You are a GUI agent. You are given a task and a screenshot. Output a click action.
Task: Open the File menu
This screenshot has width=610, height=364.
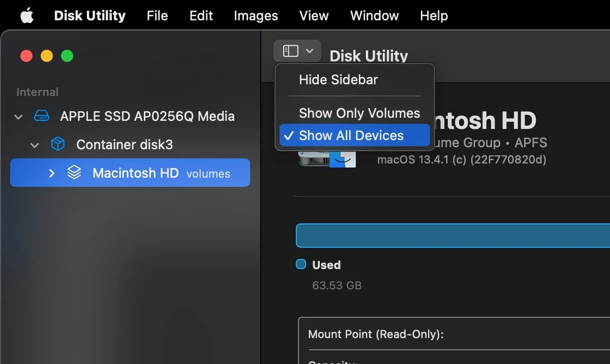157,16
